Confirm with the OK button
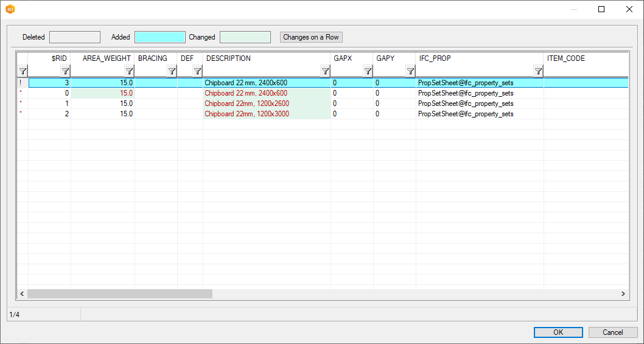The image size is (644, 344). tap(558, 332)
